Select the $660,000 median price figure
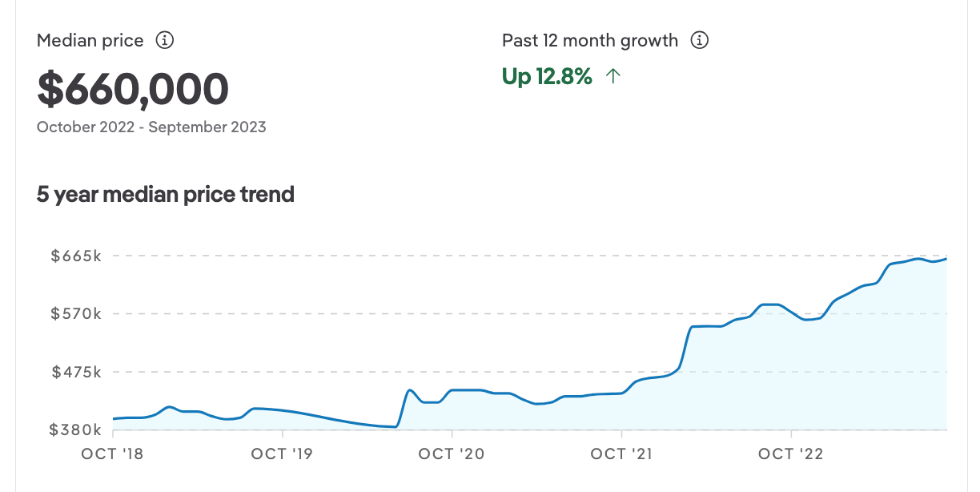The image size is (980, 492). (133, 89)
